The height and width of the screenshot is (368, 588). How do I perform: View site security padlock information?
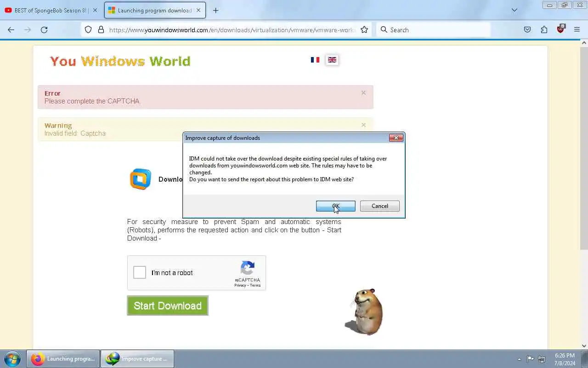[101, 29]
